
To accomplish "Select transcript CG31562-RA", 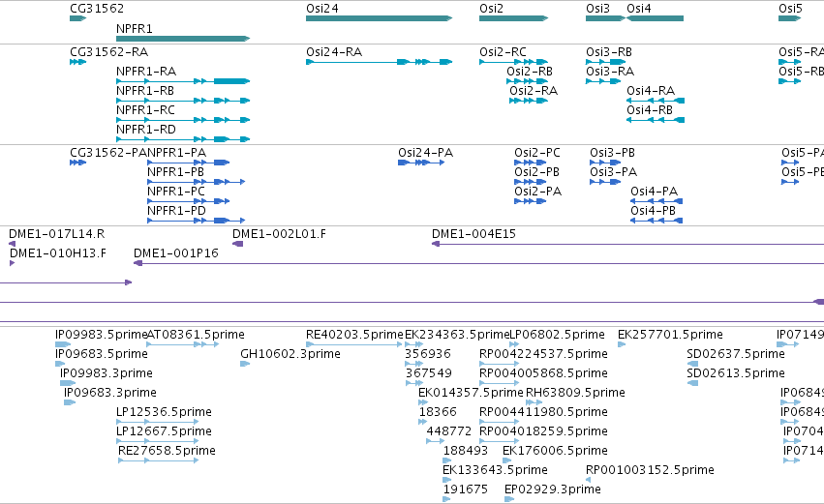I will point(108,52).
